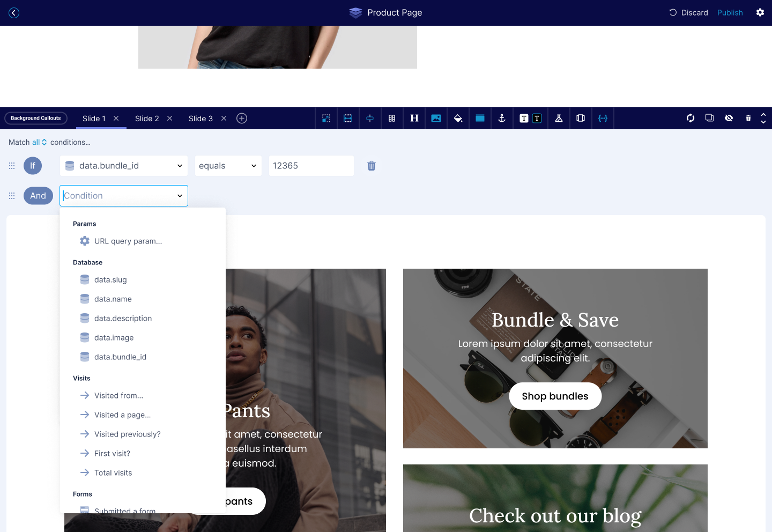
Task: Click the paint bucket fill icon
Action: tap(458, 119)
